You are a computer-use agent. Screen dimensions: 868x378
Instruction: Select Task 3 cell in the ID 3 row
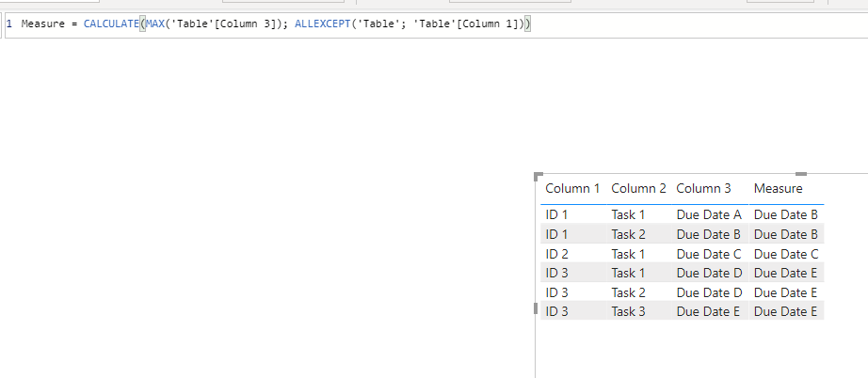628,311
